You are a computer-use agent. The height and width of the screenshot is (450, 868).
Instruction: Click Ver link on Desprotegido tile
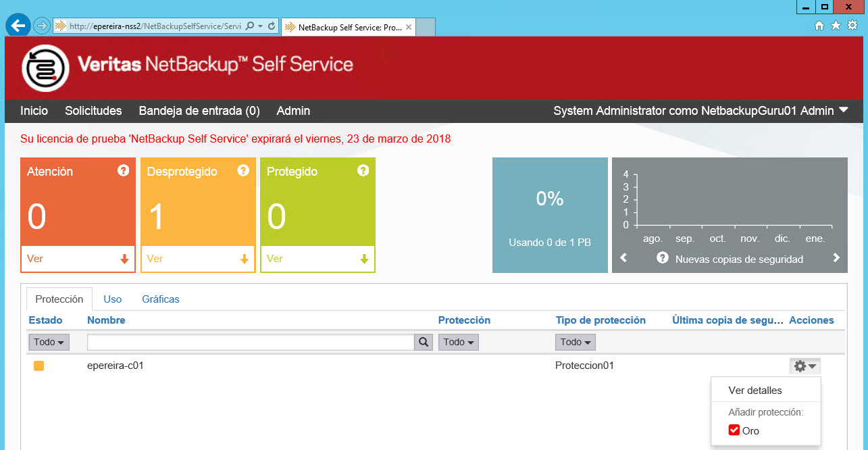pyautogui.click(x=155, y=259)
